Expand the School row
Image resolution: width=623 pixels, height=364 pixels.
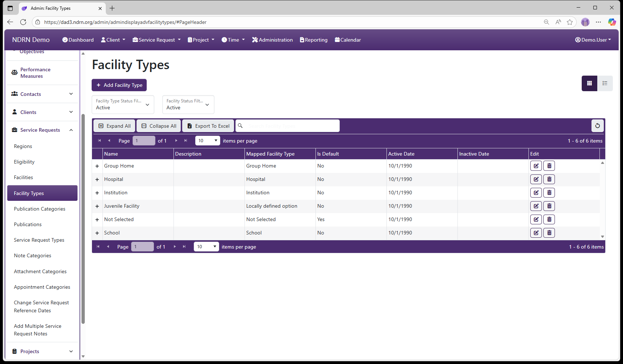tap(97, 233)
